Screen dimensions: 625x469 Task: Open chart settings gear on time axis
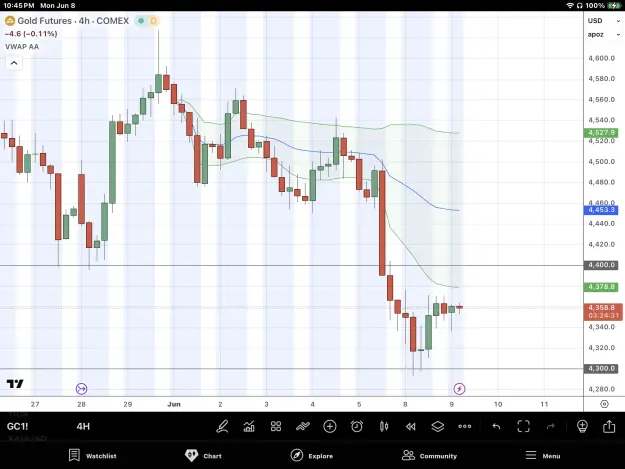(604, 404)
